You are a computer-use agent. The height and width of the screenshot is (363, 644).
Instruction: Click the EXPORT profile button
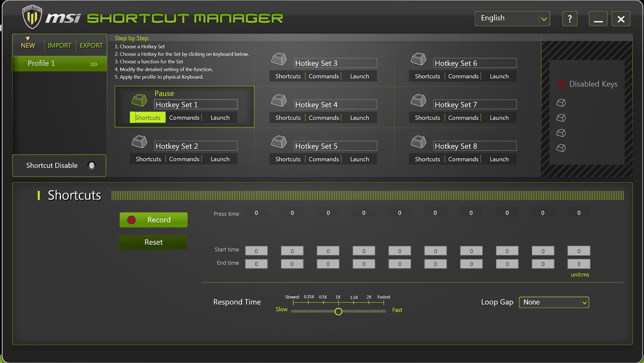(91, 46)
